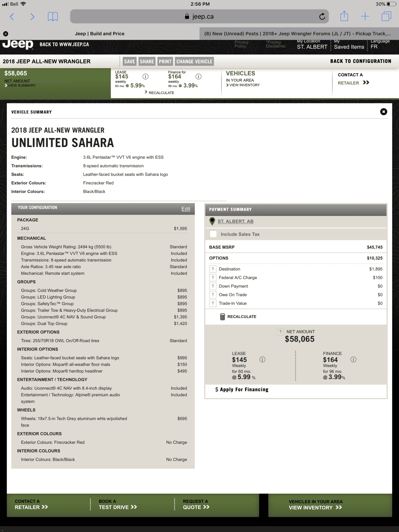
Task: Open Trade-In Value help question mark
Action: [x=213, y=303]
